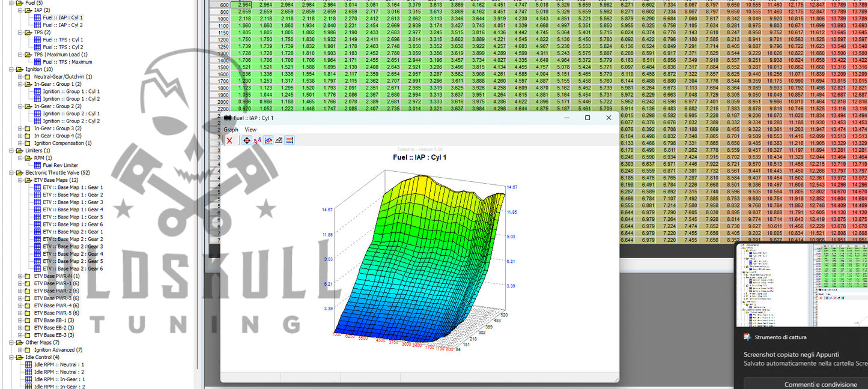
Task: Click the Commenti e condivisione button
Action: tap(820, 384)
